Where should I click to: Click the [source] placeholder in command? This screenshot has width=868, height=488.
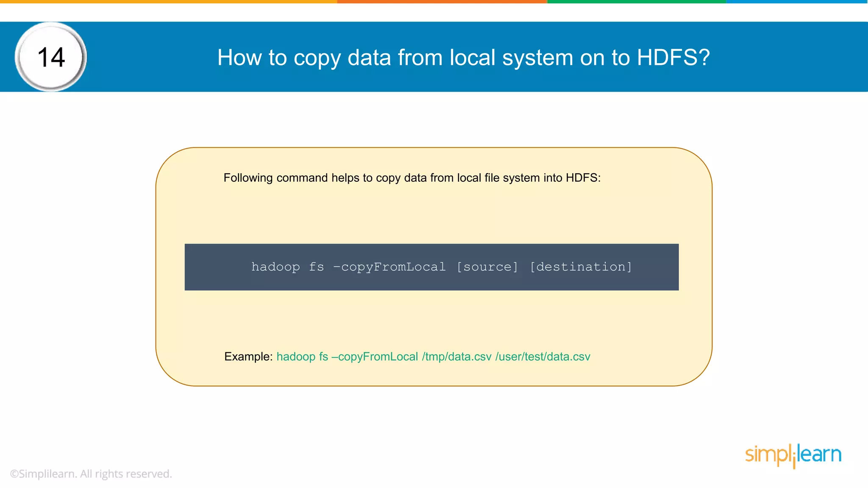click(x=487, y=267)
